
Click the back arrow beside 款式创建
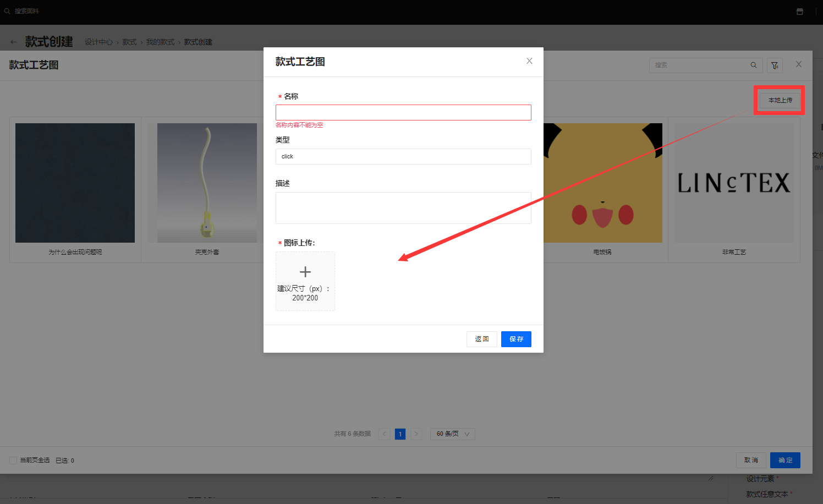14,42
